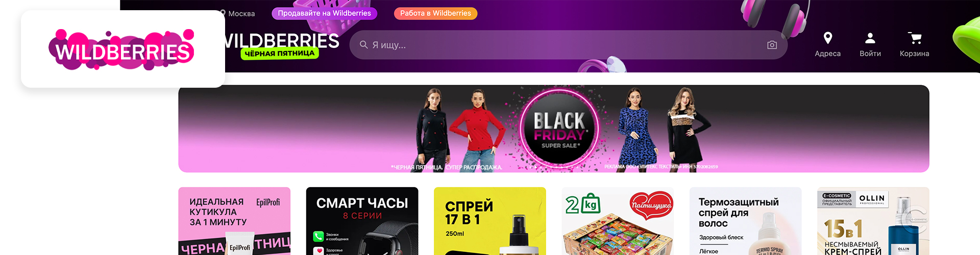
Task: Click the Wildberries header logo text
Action: tap(282, 41)
